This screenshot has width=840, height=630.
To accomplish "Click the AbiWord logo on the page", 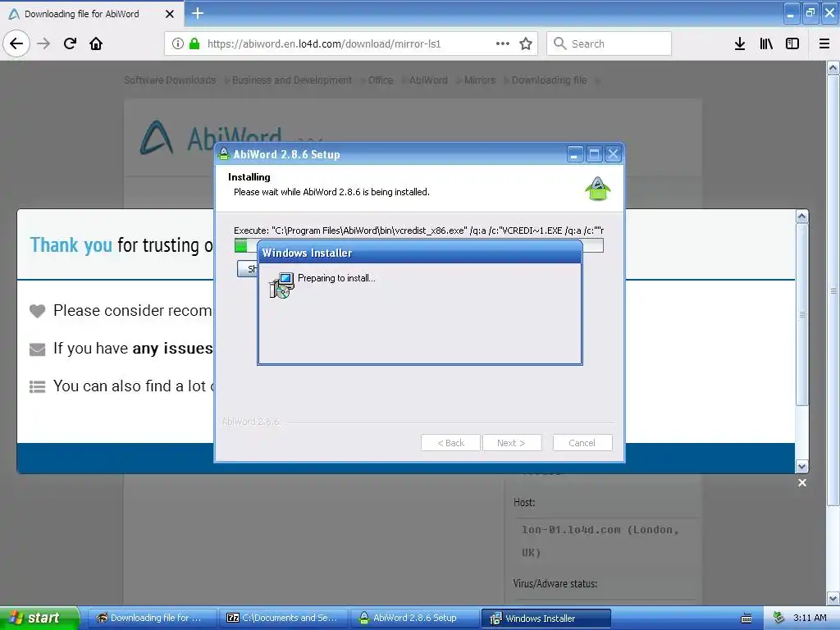I will (157, 138).
